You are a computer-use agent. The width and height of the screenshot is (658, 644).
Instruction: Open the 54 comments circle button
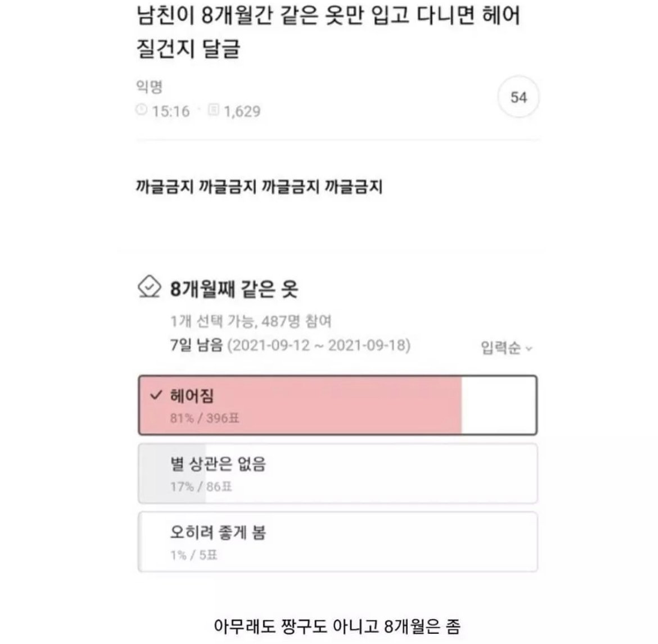(x=519, y=97)
